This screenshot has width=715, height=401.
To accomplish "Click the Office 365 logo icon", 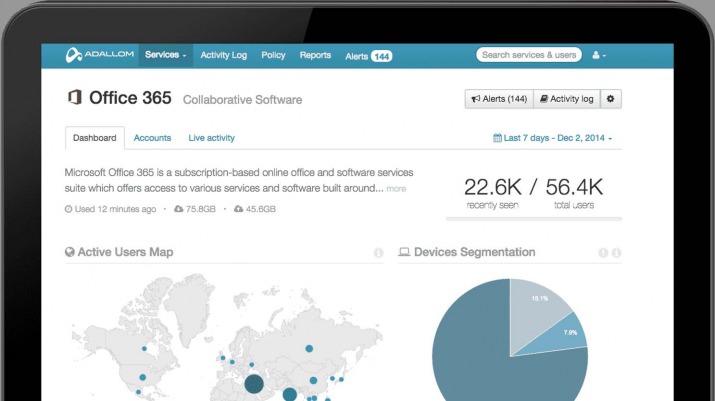I will pos(75,97).
